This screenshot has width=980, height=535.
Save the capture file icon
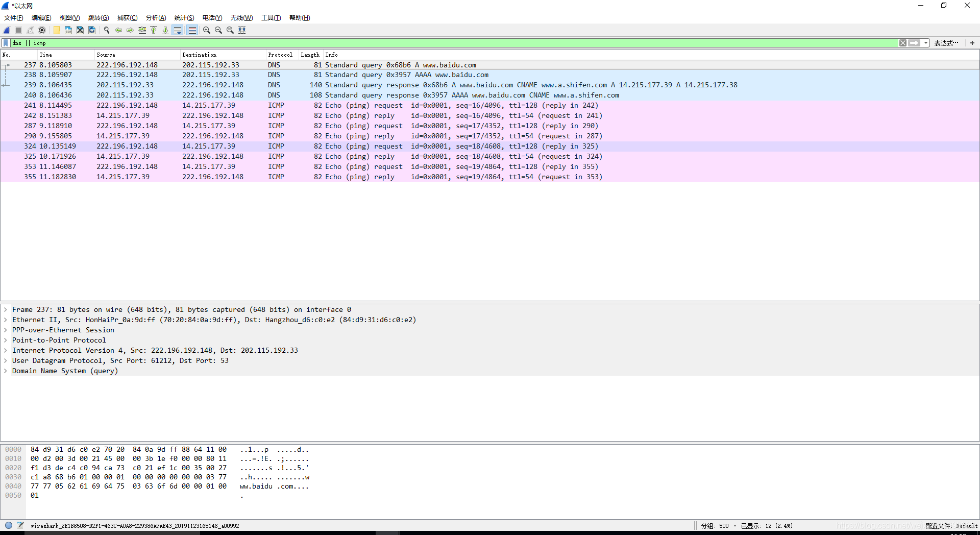[x=68, y=30]
